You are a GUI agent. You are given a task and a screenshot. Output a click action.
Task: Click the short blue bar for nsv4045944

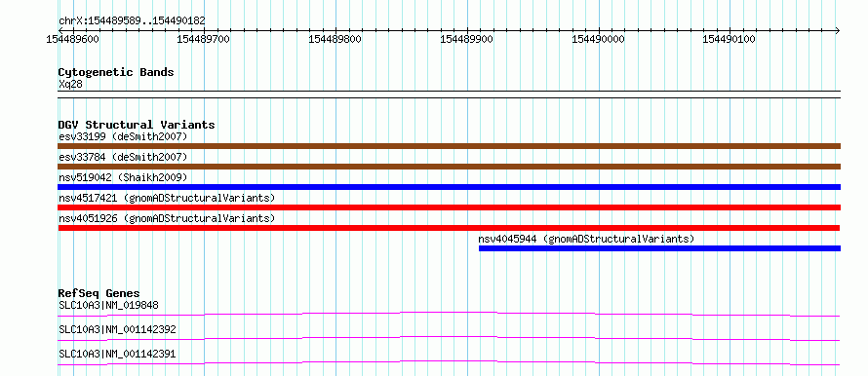point(659,248)
